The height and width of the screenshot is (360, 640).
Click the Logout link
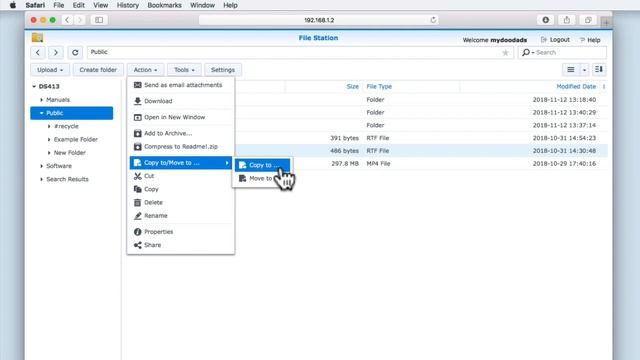click(x=555, y=40)
